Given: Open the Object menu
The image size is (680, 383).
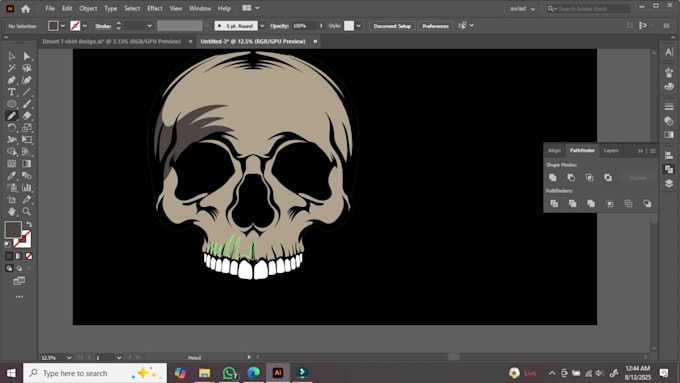Looking at the screenshot, I should click(x=88, y=9).
